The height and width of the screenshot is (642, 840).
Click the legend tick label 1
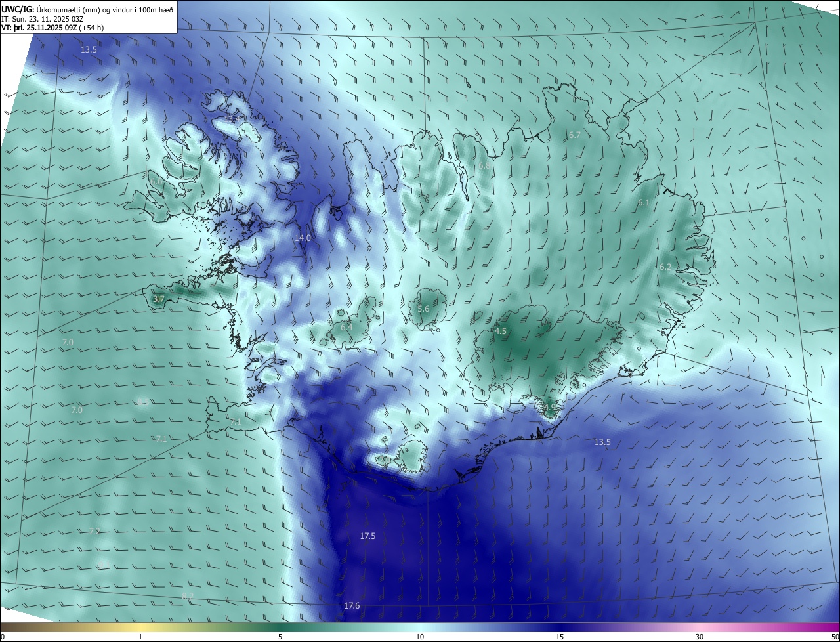point(140,637)
